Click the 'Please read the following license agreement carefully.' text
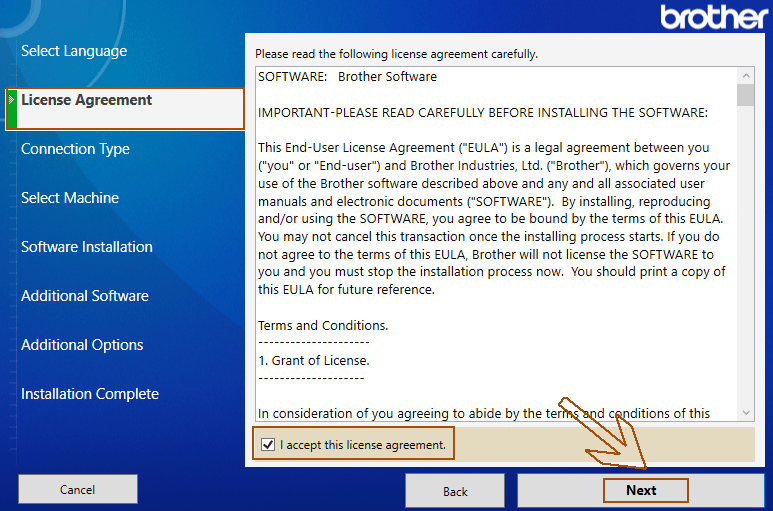This screenshot has height=511, width=773. click(x=396, y=54)
